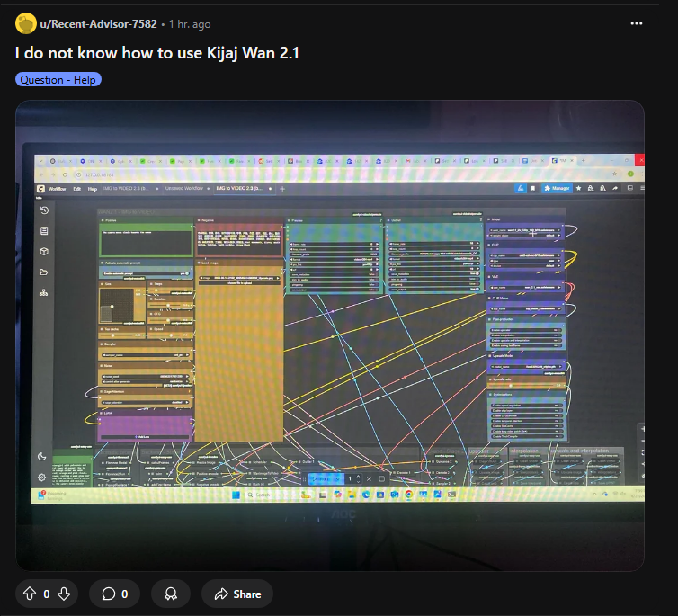Viewport: 678px width, 616px height.
Task: Cancel the current run with the X icon
Action: [369, 478]
